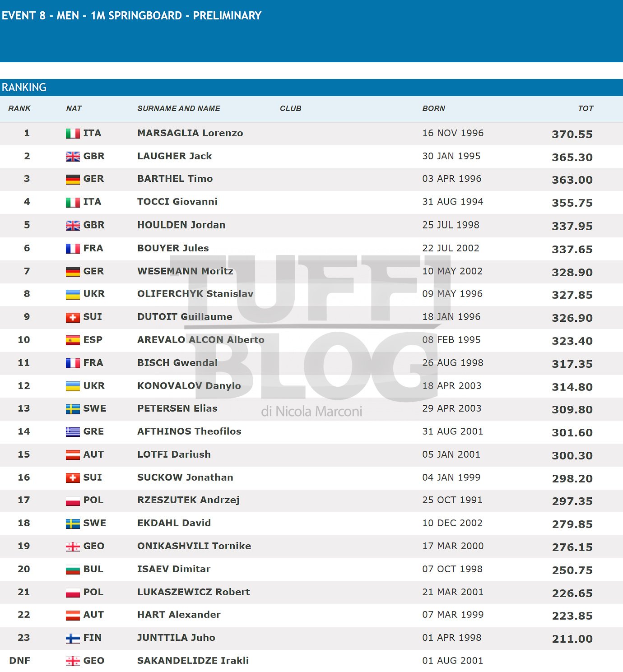Click the FIN country code
The image size is (623, 672).
tap(93, 638)
